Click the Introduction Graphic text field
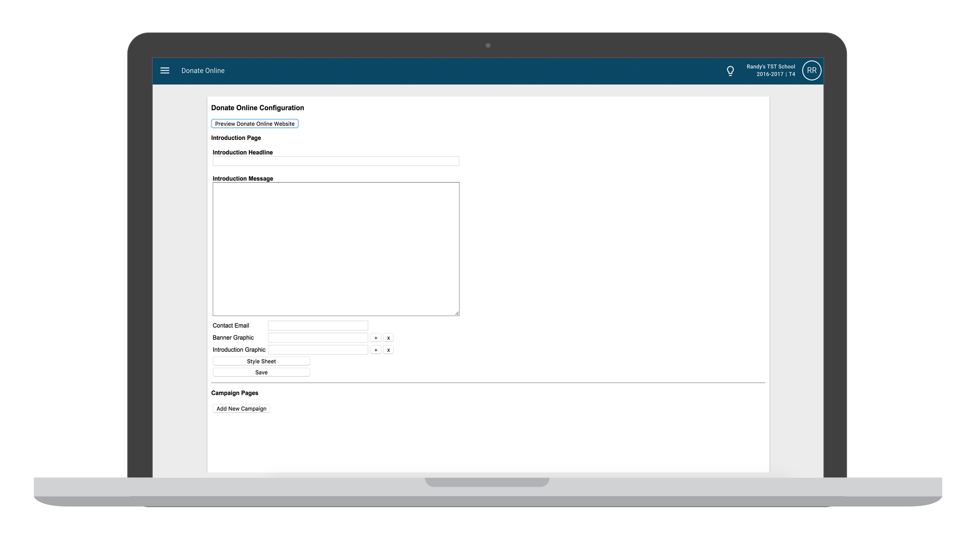Image resolution: width=980 pixels, height=534 pixels. [318, 350]
